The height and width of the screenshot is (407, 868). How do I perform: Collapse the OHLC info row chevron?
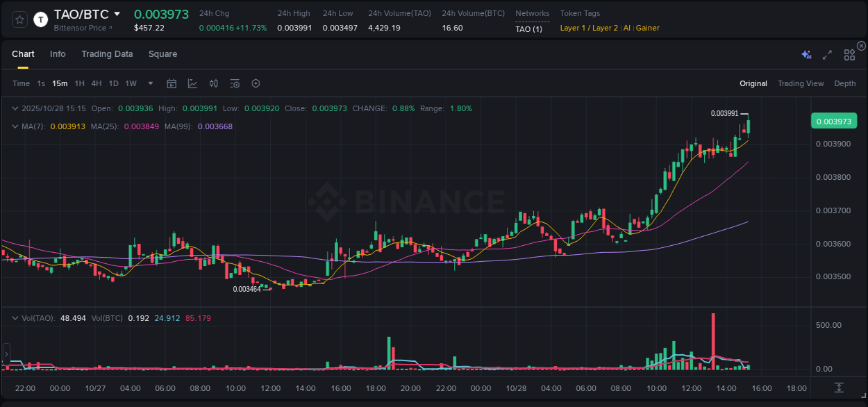tap(15, 108)
